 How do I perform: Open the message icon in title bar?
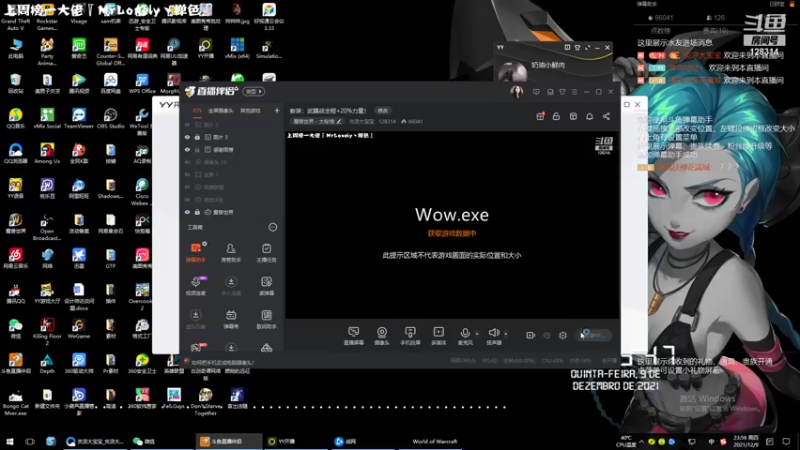click(x=536, y=92)
